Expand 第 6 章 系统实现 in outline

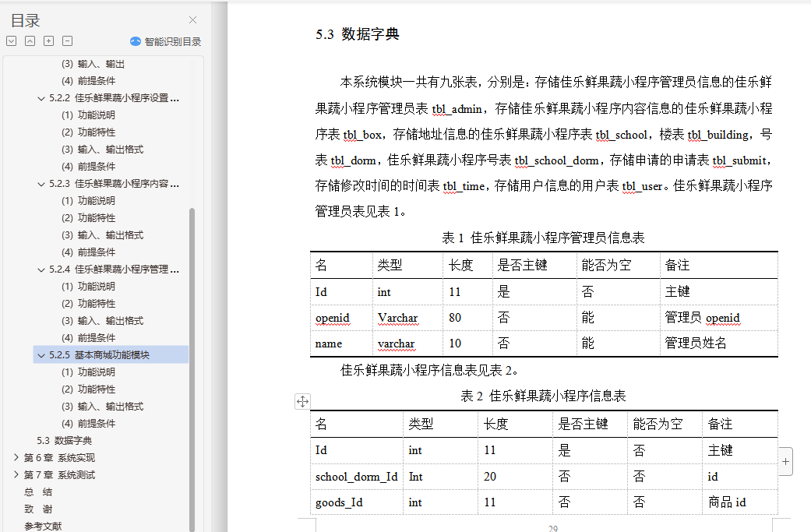[16, 457]
